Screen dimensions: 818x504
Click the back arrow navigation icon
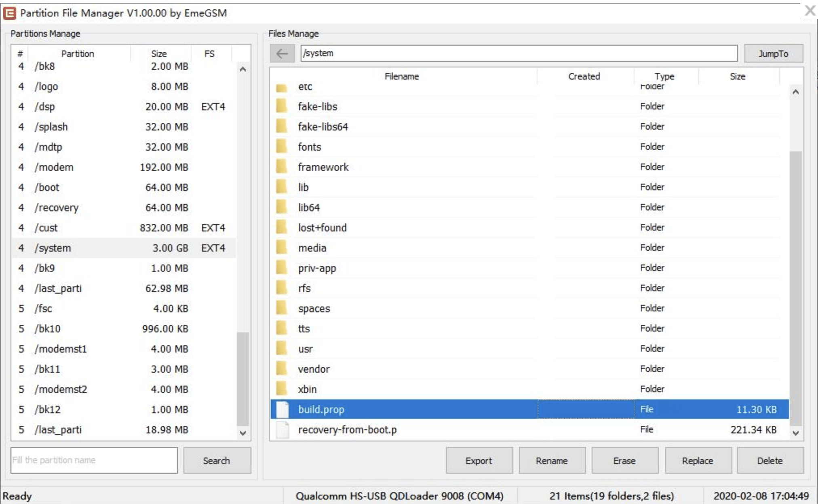282,53
